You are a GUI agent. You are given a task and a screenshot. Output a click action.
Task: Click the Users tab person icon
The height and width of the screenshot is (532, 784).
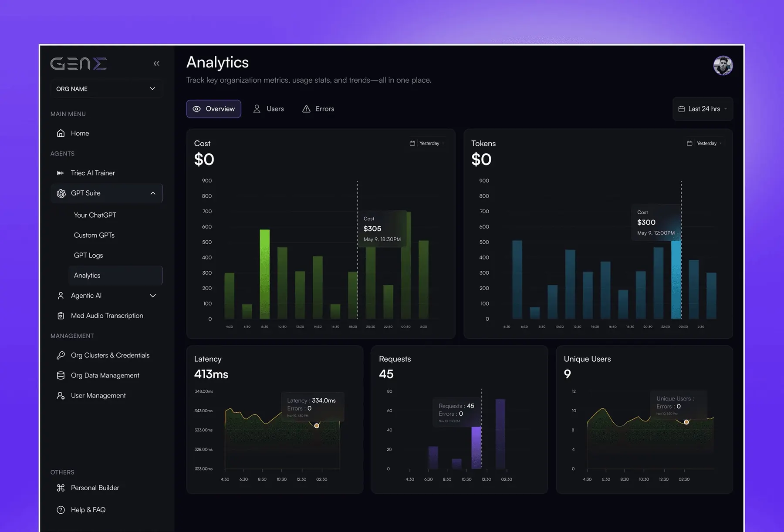(x=257, y=109)
